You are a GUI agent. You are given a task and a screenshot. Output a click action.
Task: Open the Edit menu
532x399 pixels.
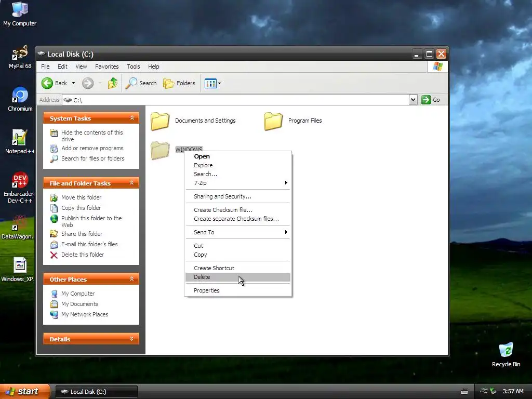[62, 66]
